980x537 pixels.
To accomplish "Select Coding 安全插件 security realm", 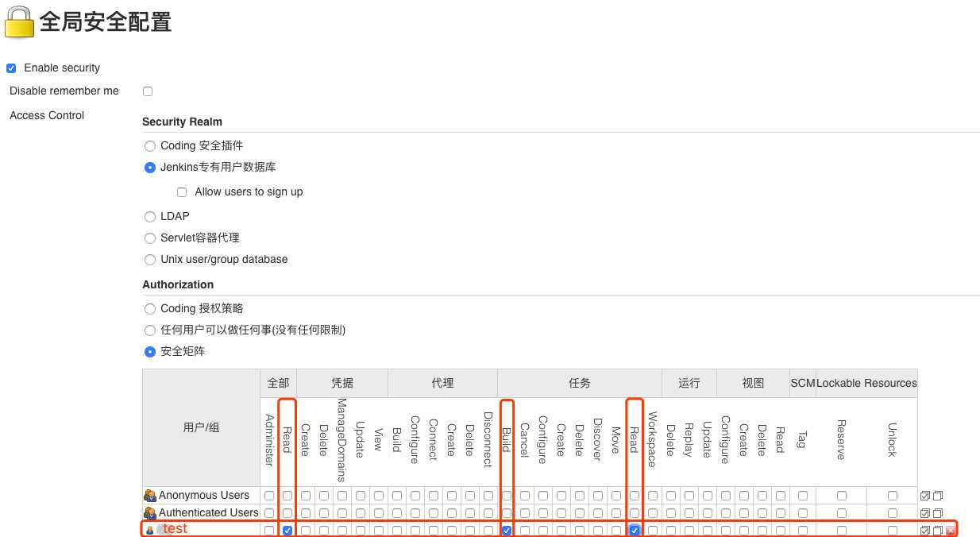I will [x=150, y=146].
